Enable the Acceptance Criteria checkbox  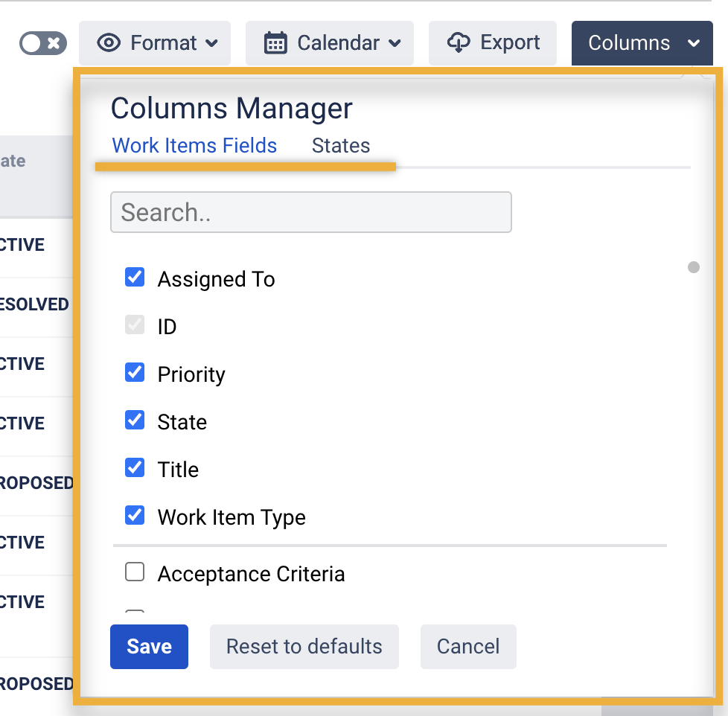[x=135, y=572]
